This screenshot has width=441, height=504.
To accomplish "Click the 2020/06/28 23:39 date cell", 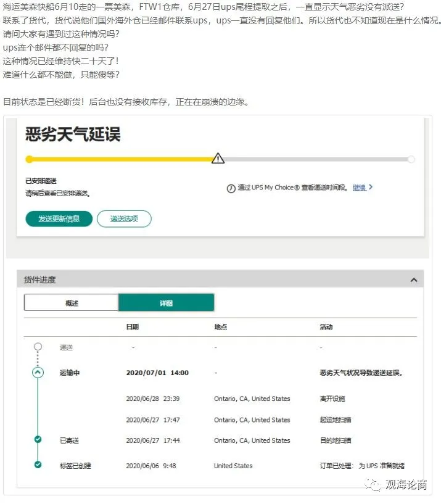I will tap(153, 399).
